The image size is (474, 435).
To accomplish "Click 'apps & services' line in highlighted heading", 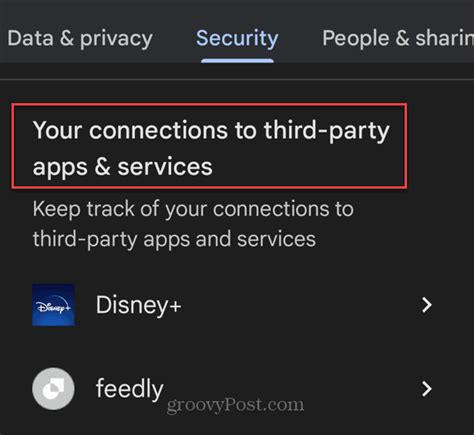I will (122, 167).
